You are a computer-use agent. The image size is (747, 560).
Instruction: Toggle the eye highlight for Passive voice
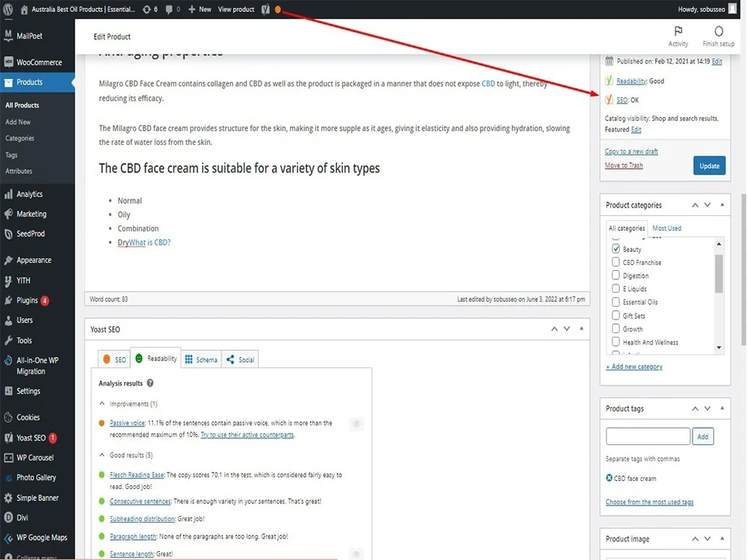pyautogui.click(x=356, y=424)
